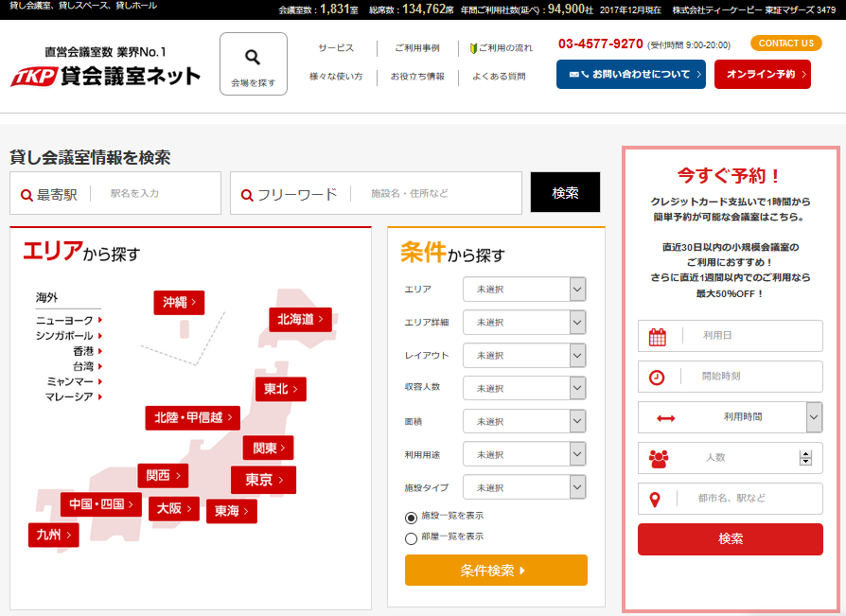This screenshot has width=846, height=616.
Task: Click the orange 条件検索 button
Action: 496,571
